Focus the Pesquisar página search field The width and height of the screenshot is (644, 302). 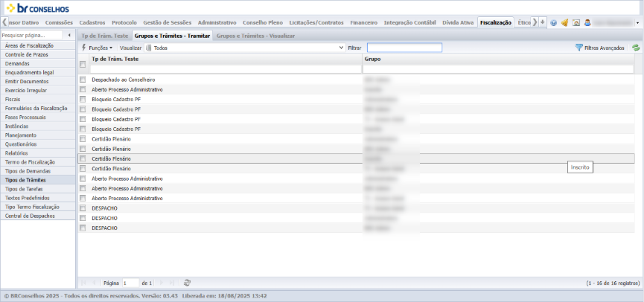pyautogui.click(x=31, y=35)
